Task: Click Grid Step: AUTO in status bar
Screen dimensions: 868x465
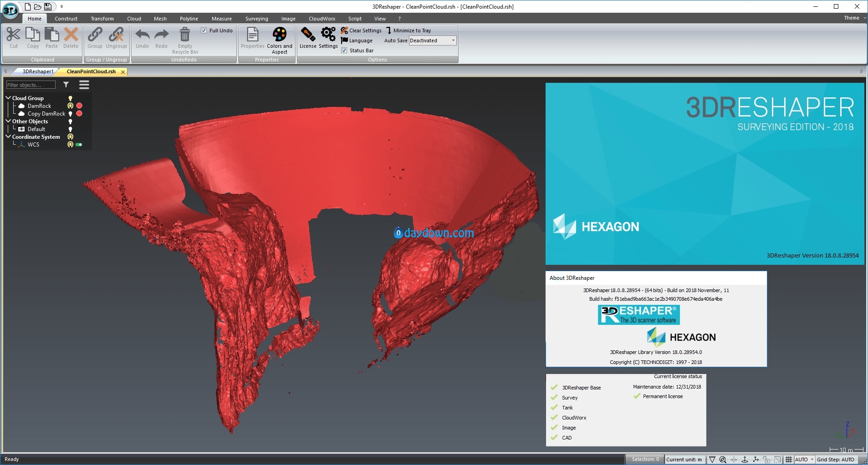Action: click(x=836, y=460)
